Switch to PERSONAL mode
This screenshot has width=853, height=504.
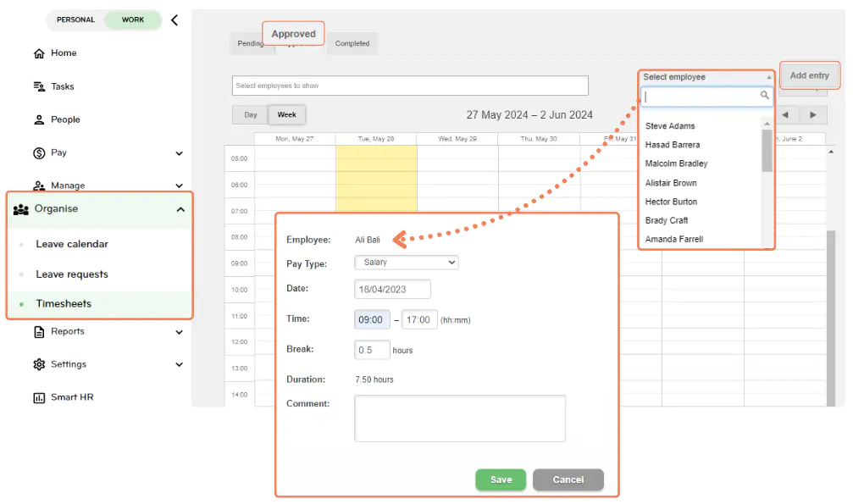(75, 19)
